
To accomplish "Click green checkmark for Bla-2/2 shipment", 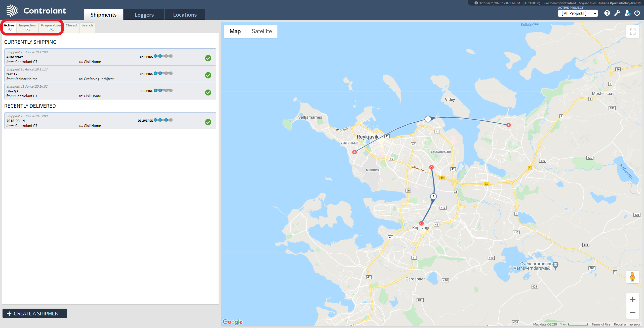I will pyautogui.click(x=208, y=92).
